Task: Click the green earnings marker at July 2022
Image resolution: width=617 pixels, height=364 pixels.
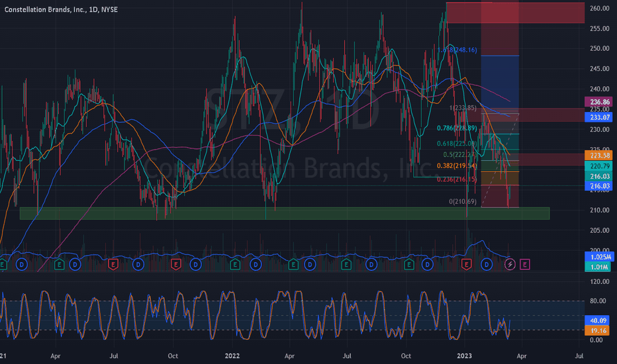Action: pos(346,265)
